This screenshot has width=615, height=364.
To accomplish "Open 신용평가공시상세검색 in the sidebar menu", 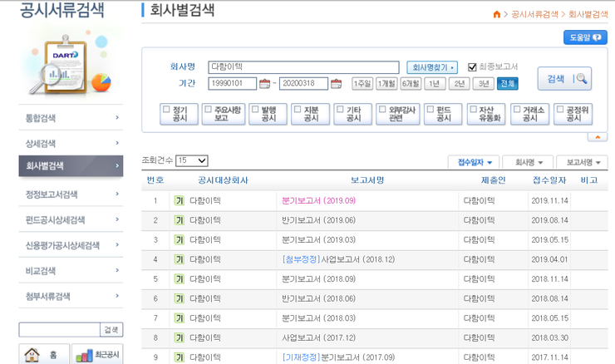I will coord(71,245).
